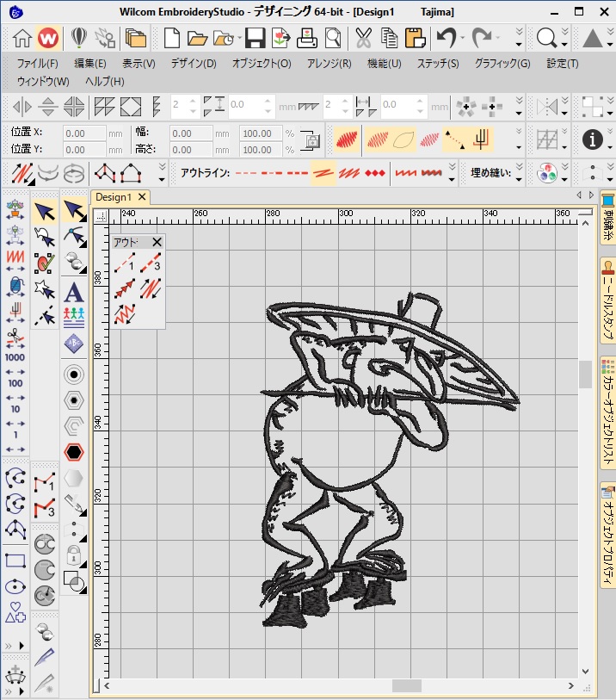Viewport: 616px width, 700px height.
Task: Open the Wilcom red W logo button
Action: point(48,39)
